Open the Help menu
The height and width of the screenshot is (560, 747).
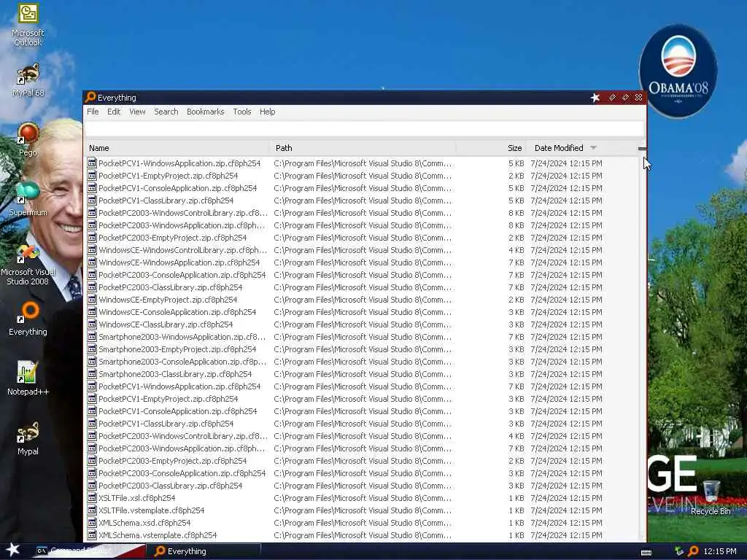267,112
